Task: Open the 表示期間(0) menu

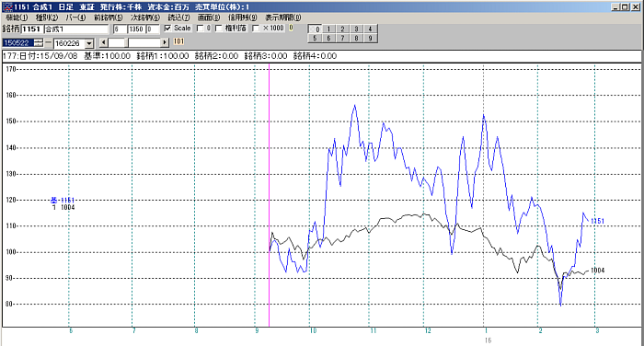Action: (x=282, y=17)
